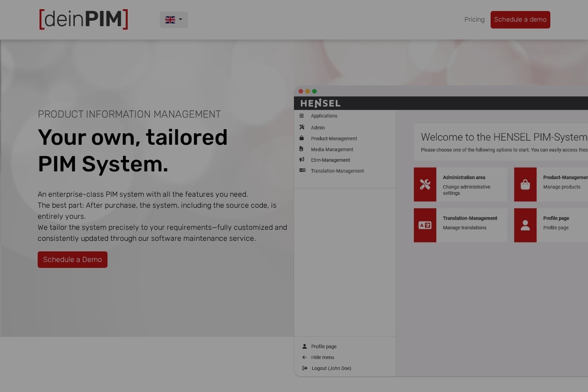The width and height of the screenshot is (588, 392).
Task: Open the Administration area tile
Action: point(460,184)
